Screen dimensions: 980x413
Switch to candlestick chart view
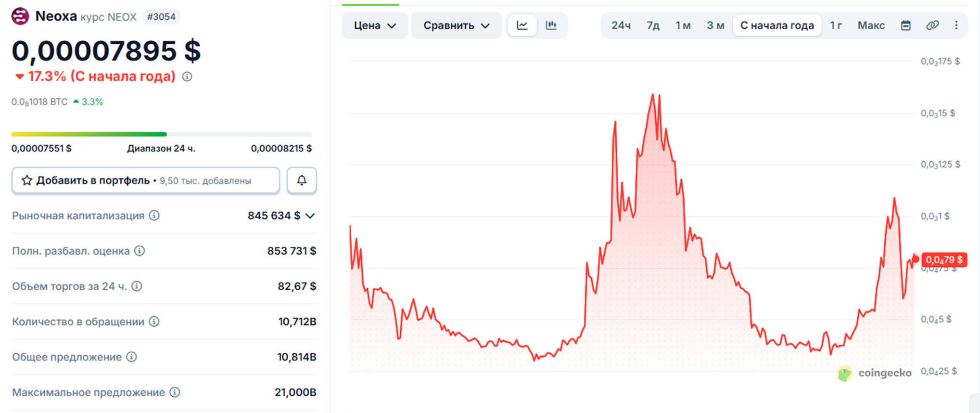[x=551, y=25]
